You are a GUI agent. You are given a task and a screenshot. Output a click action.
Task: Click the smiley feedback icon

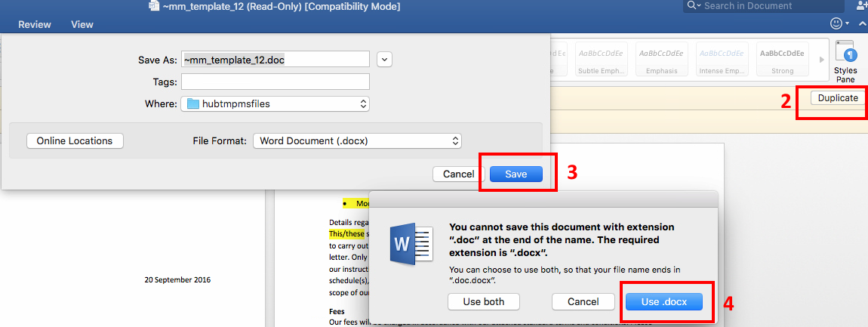836,24
